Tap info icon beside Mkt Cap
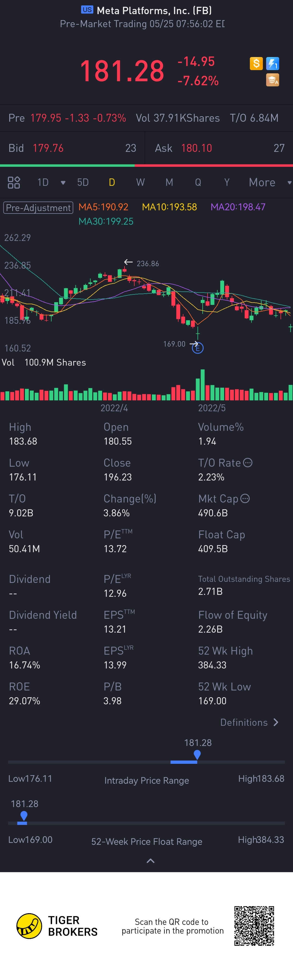This screenshot has height=980, width=293. [245, 498]
